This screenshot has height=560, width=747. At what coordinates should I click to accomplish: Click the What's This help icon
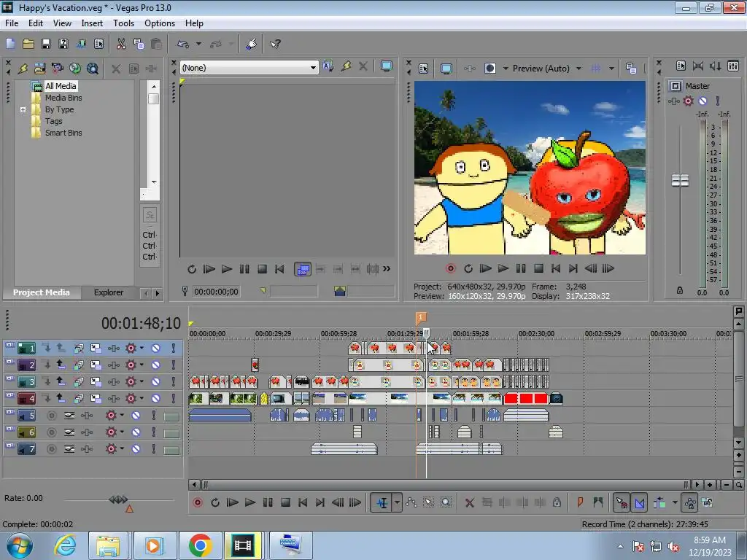tap(275, 44)
